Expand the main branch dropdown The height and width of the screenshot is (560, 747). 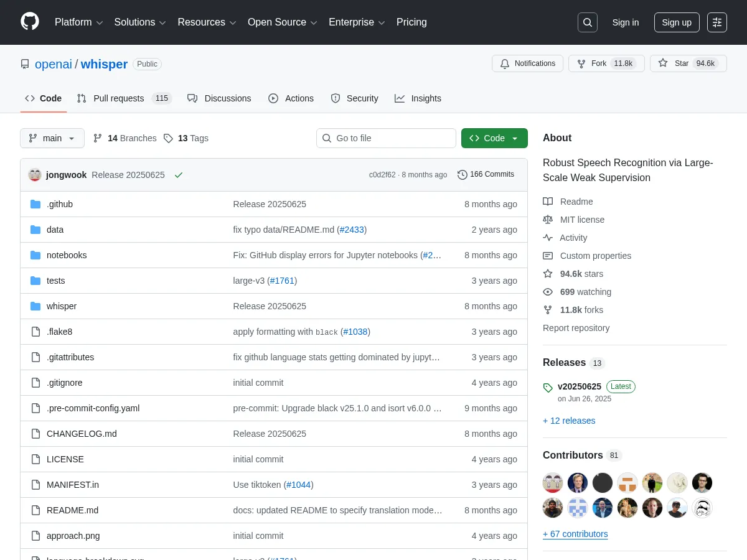coord(52,138)
